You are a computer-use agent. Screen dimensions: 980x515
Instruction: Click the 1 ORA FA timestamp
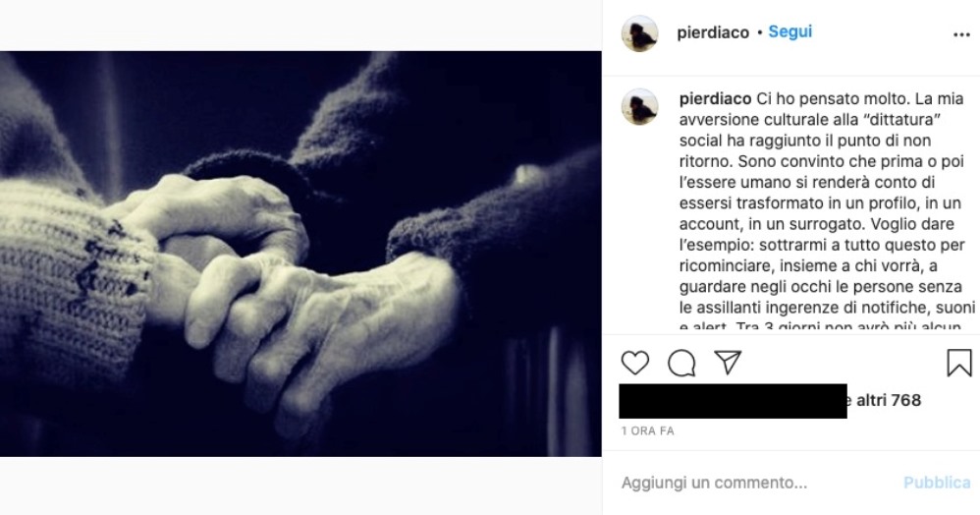[x=647, y=430]
